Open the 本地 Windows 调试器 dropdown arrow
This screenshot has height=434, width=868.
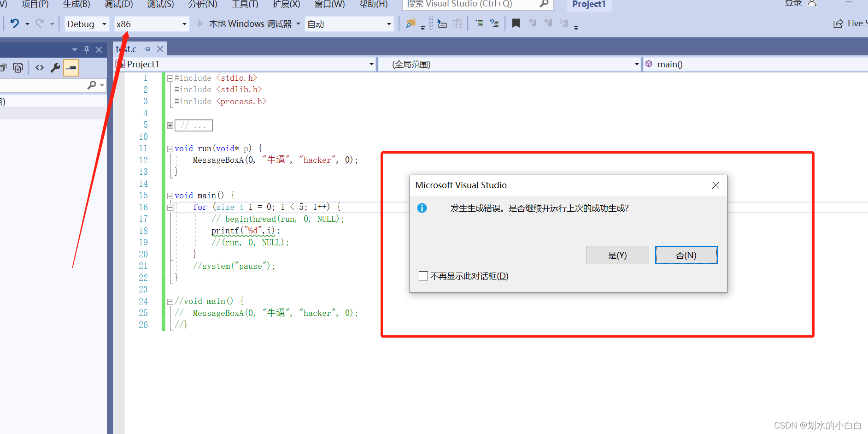[298, 24]
